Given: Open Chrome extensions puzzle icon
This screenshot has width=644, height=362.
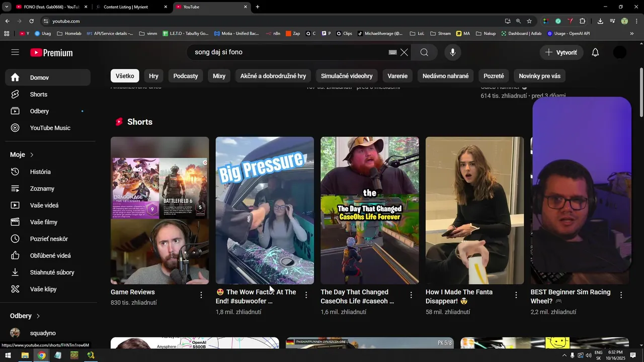Looking at the screenshot, I should click(583, 21).
